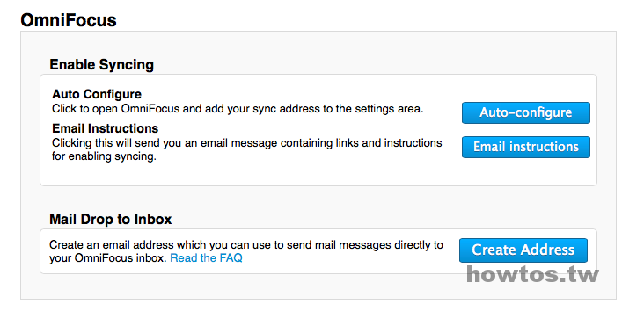Click the howtos.tw watermark

pos(532,274)
